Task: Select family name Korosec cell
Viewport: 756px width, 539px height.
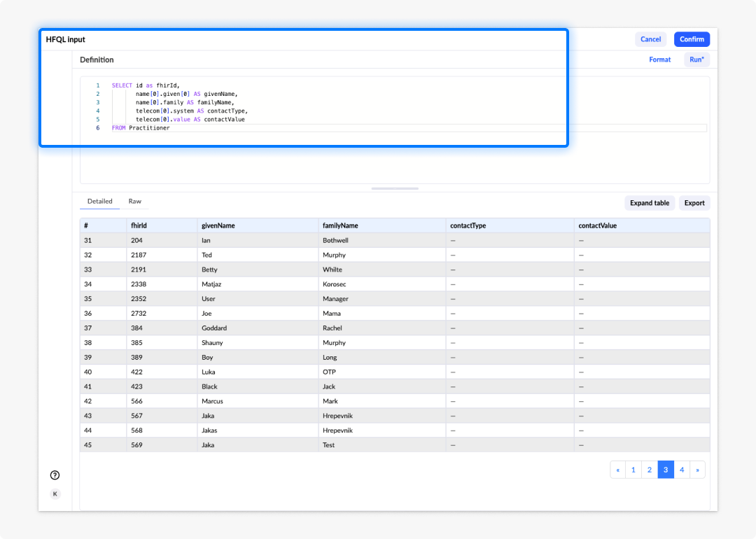Action: click(x=382, y=284)
